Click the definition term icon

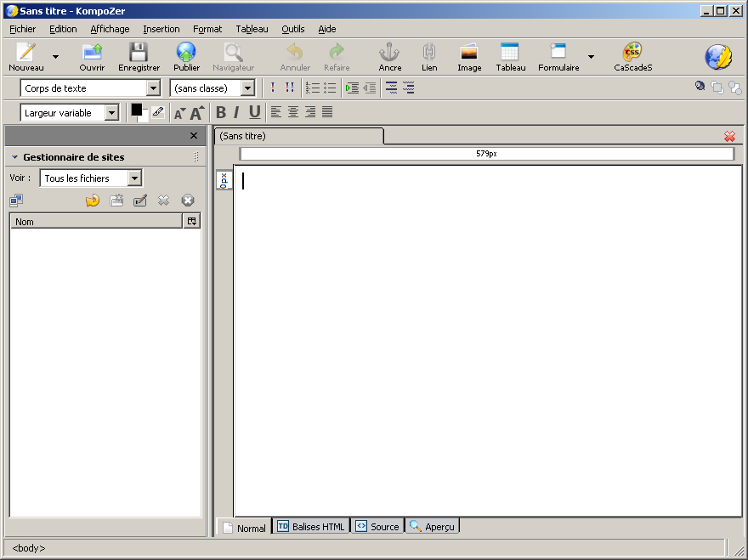click(x=391, y=88)
